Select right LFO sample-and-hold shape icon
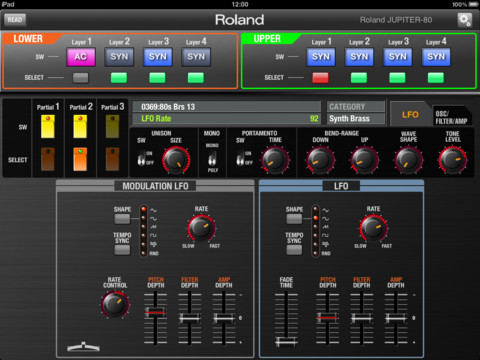The height and width of the screenshot is (360, 480). 325,244
